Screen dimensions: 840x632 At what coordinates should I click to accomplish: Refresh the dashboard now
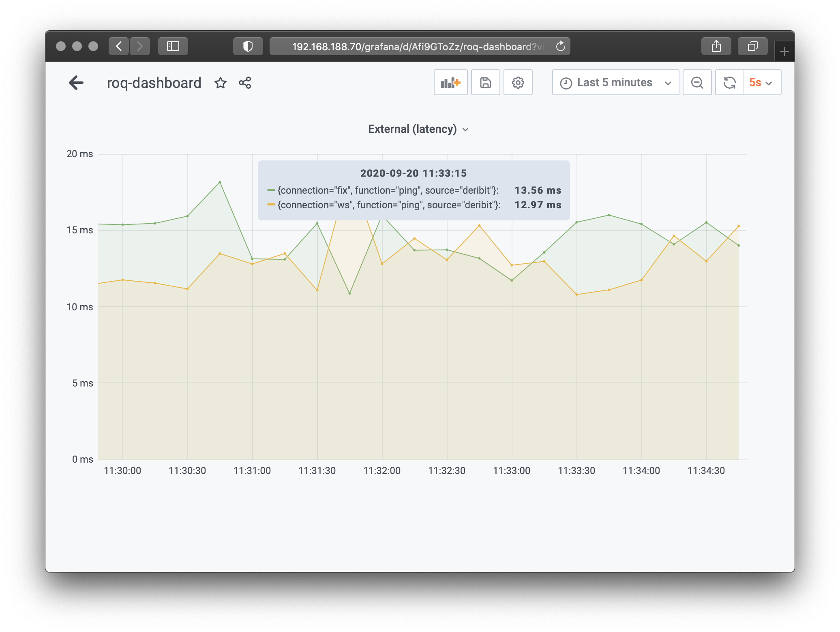[x=730, y=82]
